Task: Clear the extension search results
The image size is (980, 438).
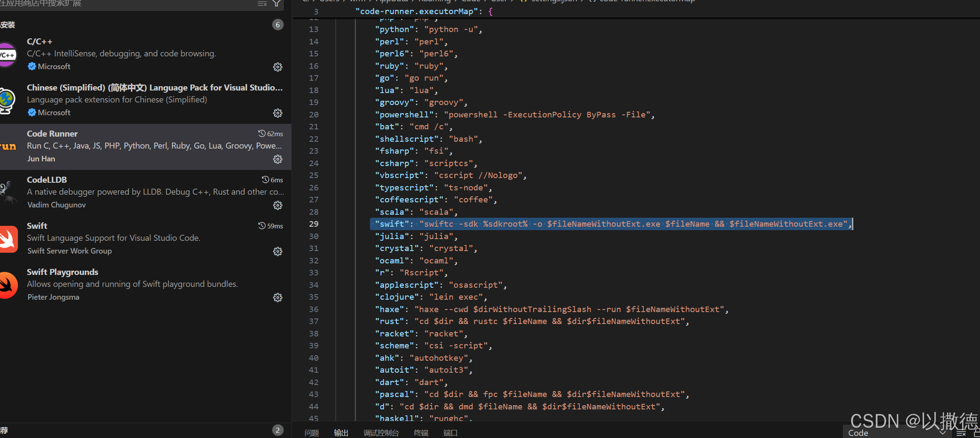Action: pyautogui.click(x=262, y=3)
